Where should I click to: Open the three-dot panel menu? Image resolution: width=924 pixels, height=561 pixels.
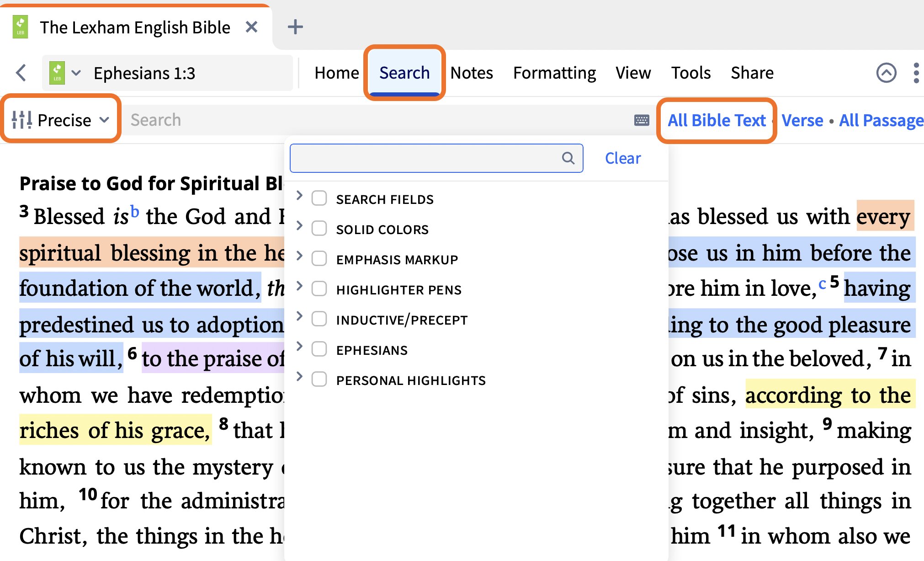coord(916,73)
